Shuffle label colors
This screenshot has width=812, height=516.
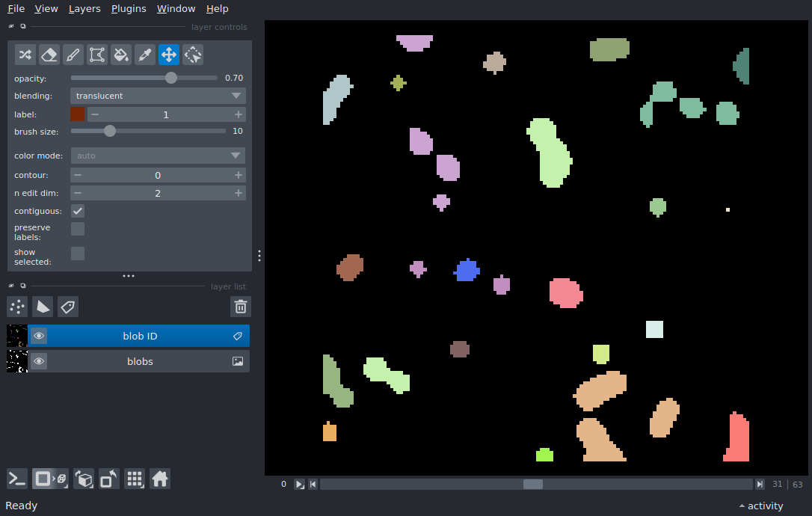point(25,54)
